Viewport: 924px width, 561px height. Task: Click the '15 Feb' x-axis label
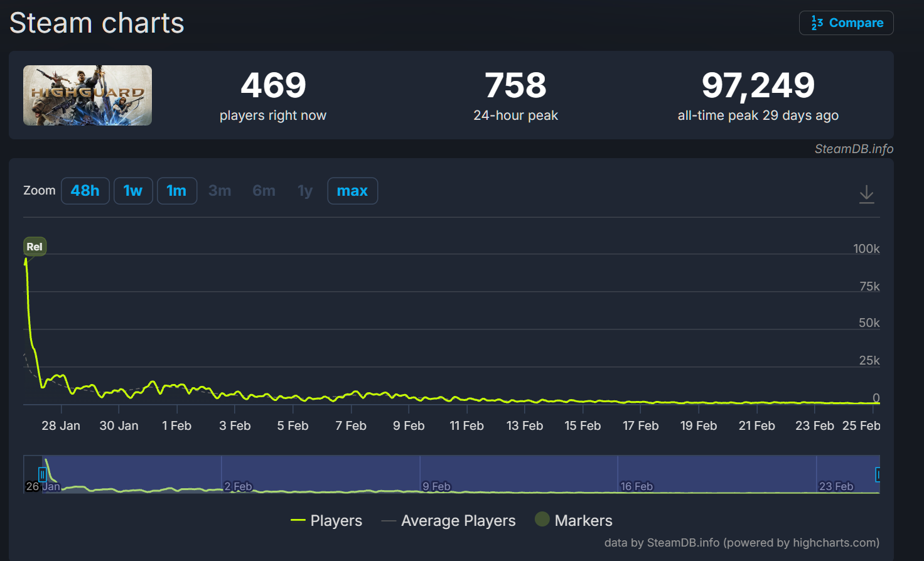tap(583, 425)
